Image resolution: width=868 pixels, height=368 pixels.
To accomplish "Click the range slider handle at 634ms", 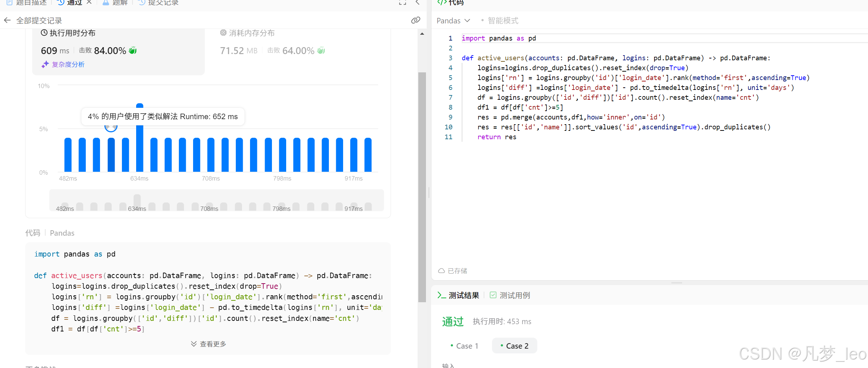I will (137, 202).
